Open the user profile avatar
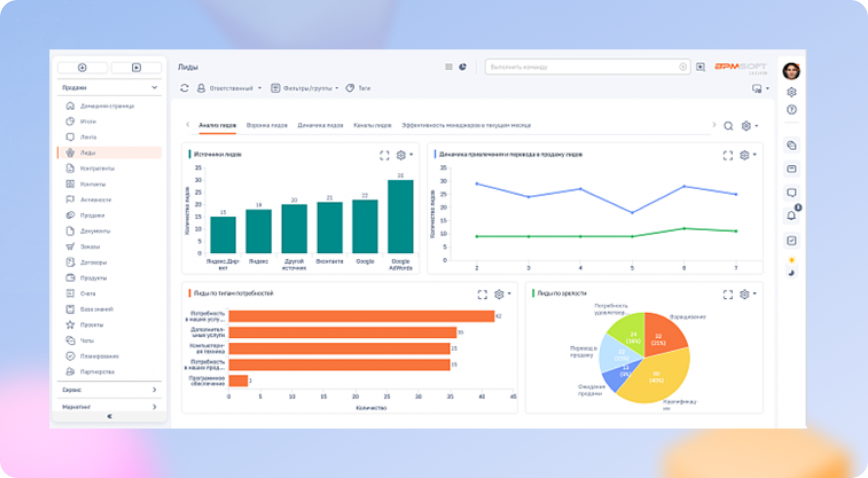This screenshot has height=478, width=868. coord(791,71)
